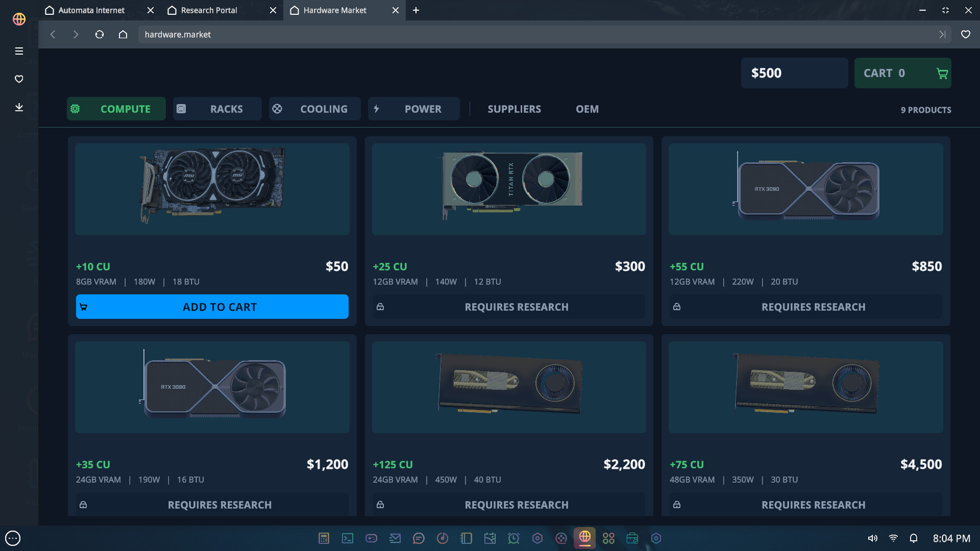Open the four-circles apps grid in the taskbar

pos(608,538)
